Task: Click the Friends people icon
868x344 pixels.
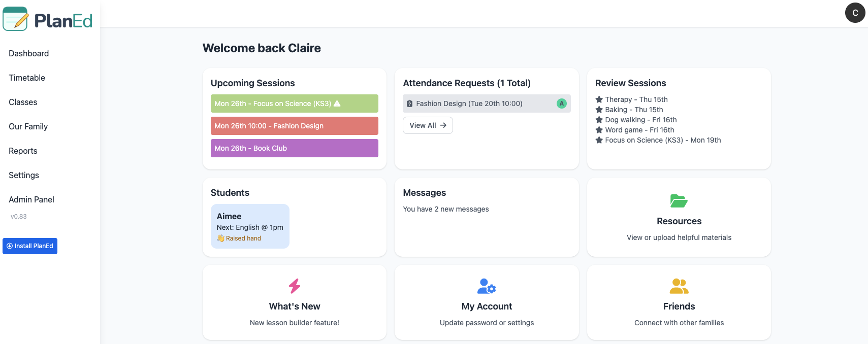Action: pyautogui.click(x=679, y=286)
